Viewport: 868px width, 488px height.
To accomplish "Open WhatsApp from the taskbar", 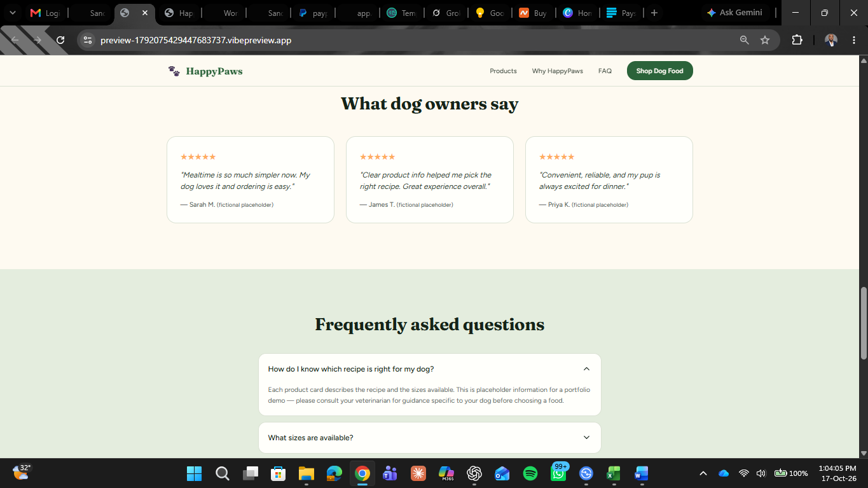I will [x=558, y=473].
